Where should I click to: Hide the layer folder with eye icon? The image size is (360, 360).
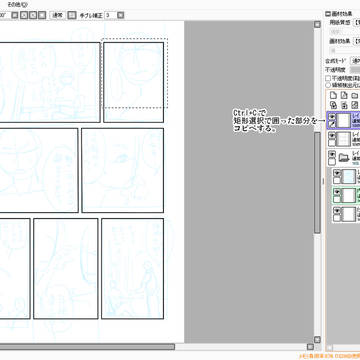pyautogui.click(x=332, y=154)
